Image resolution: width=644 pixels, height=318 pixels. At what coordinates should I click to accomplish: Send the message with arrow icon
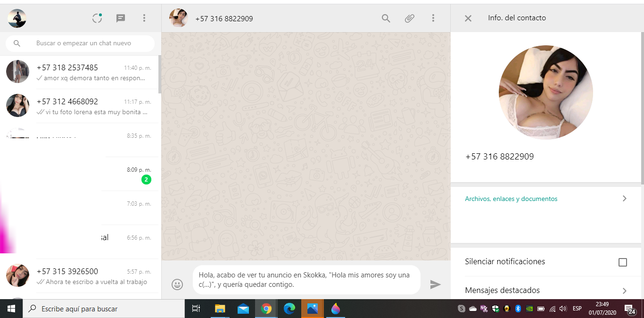coord(435,285)
